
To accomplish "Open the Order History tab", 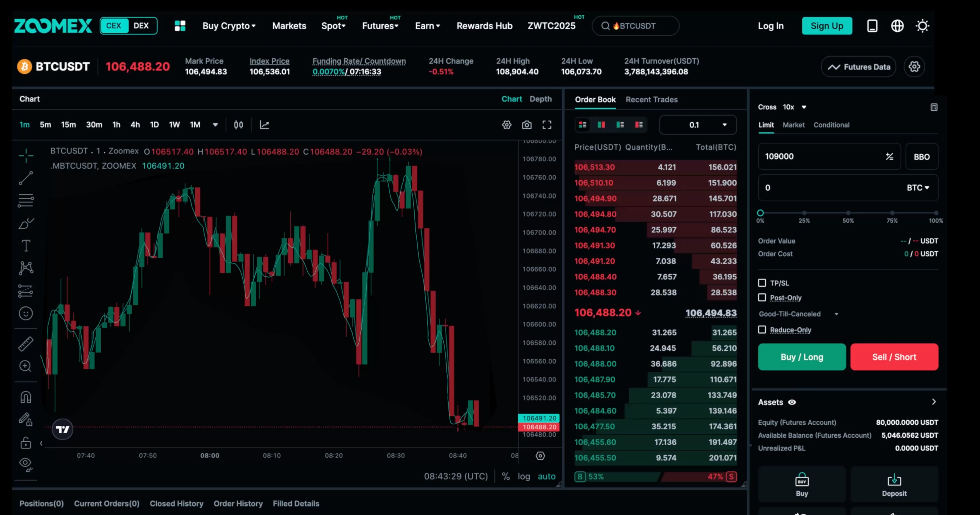I will click(238, 504).
